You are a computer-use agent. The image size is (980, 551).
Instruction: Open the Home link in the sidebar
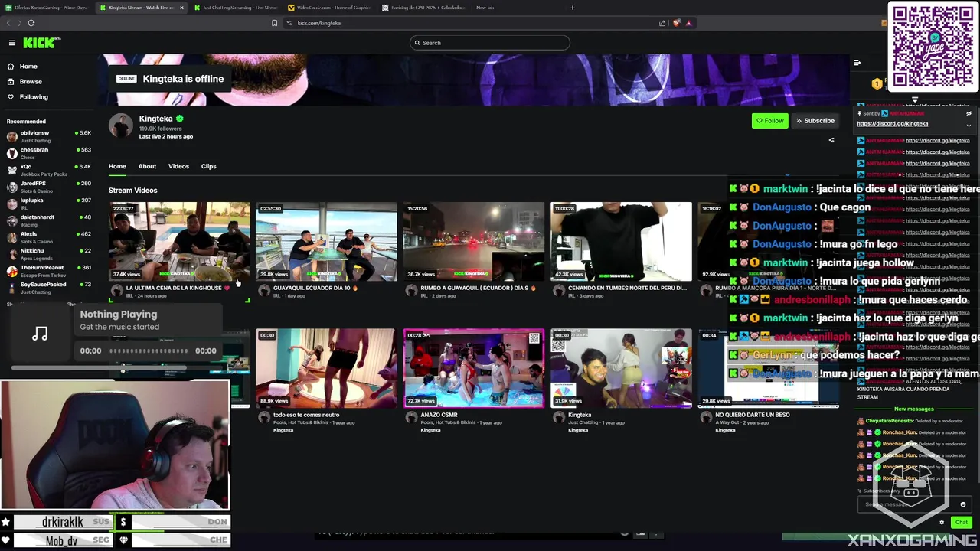(x=28, y=67)
